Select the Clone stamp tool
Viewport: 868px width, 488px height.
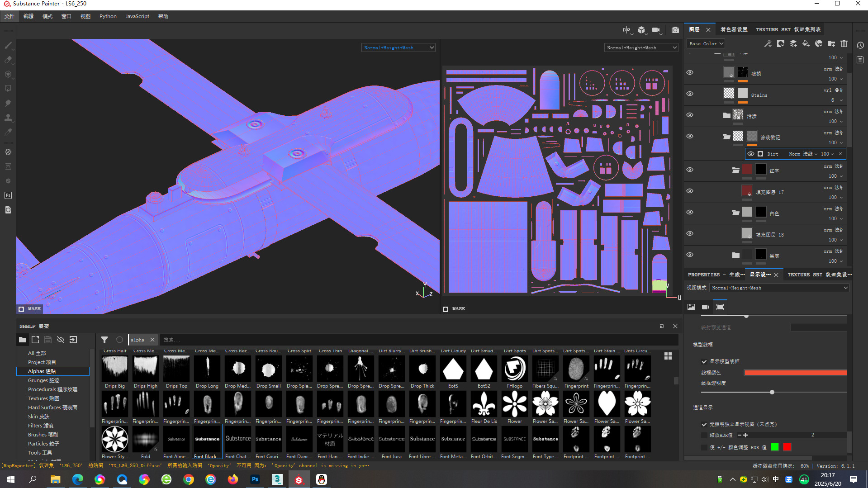(8, 118)
